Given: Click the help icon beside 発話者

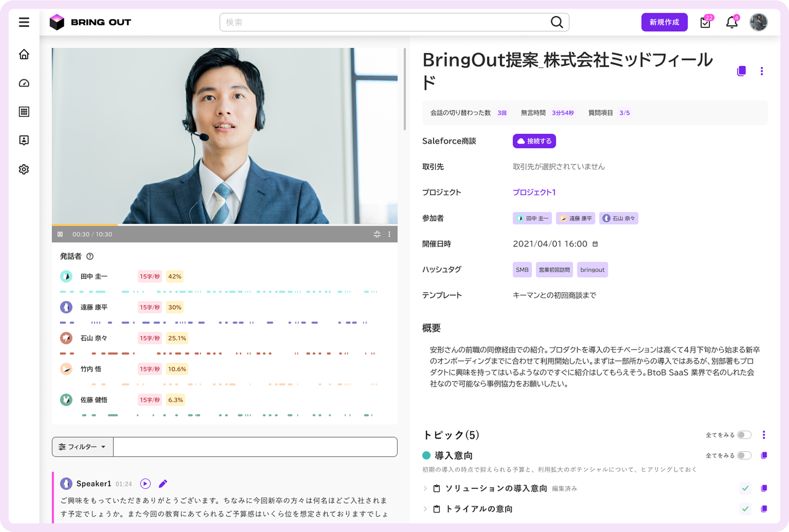Looking at the screenshot, I should [90, 257].
